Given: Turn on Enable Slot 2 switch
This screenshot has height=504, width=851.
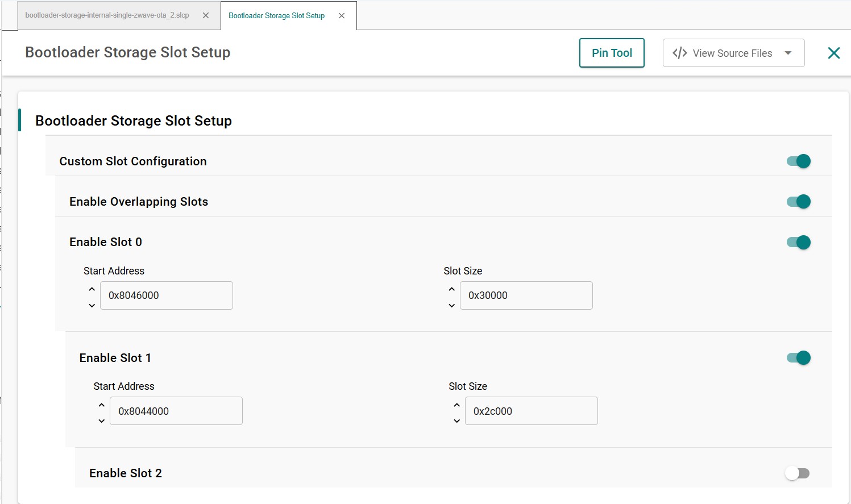Looking at the screenshot, I should click(x=797, y=473).
